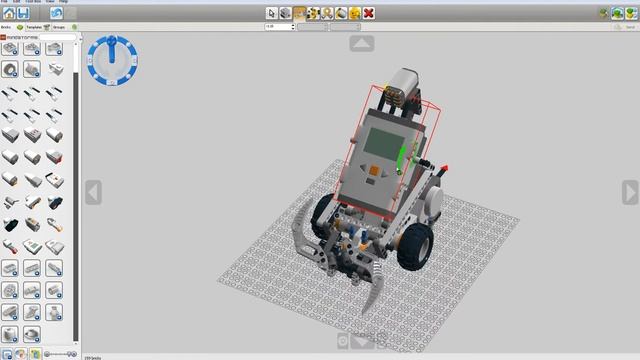
Task: Select the Paint bucket tool
Action: [x=341, y=13]
